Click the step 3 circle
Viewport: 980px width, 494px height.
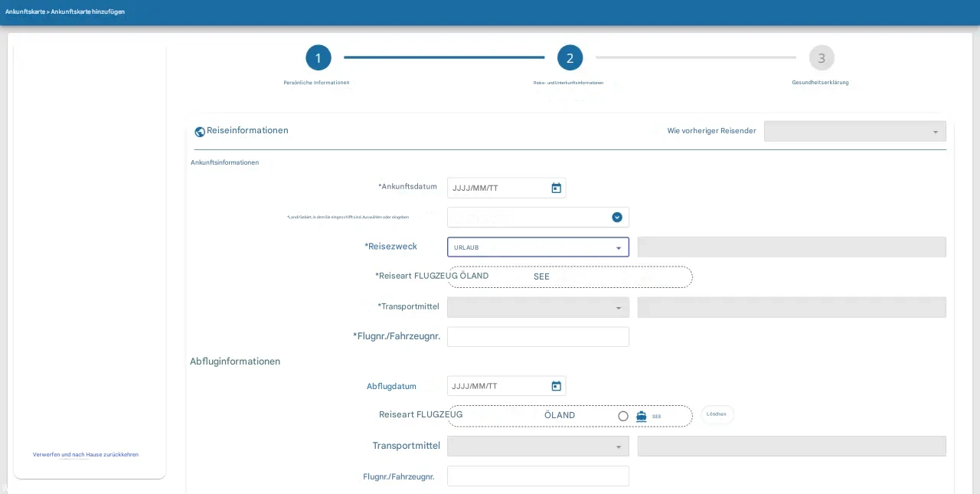pos(822,58)
